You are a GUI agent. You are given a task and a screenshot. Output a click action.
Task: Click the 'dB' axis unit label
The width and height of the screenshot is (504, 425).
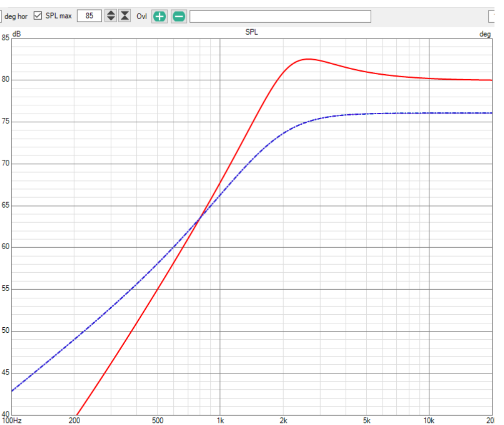[x=17, y=34]
